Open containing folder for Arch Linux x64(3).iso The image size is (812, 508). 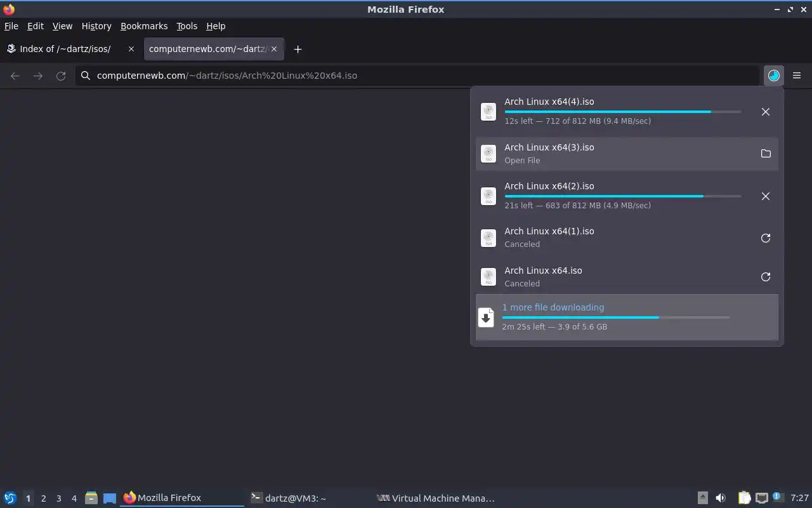coord(766,154)
